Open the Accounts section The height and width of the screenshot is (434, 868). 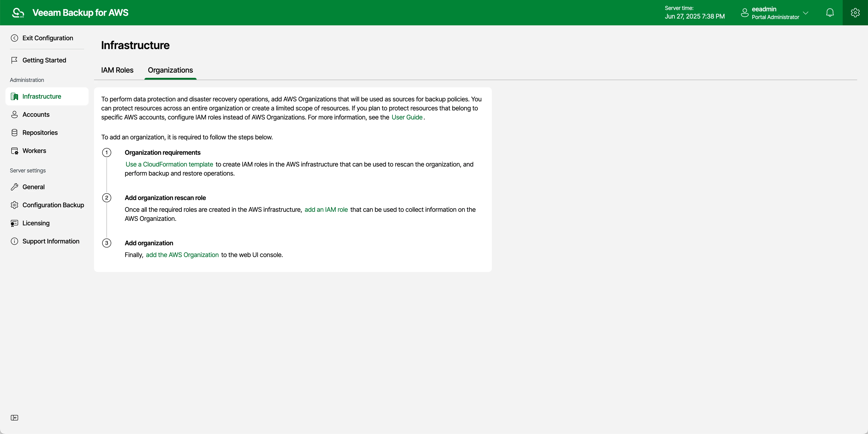click(x=47, y=114)
